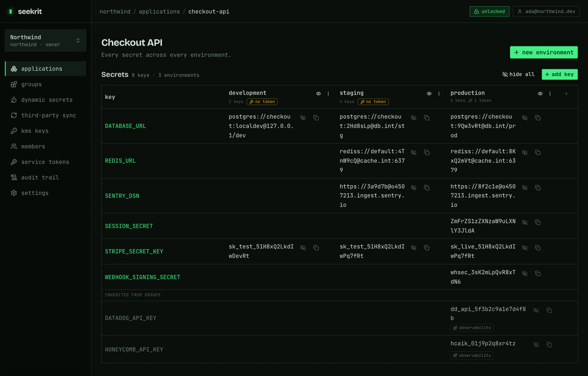Screen dimensions: 588x376
Task: Hide staging STRIPE_SECRET_KEY value
Action: click(x=413, y=248)
